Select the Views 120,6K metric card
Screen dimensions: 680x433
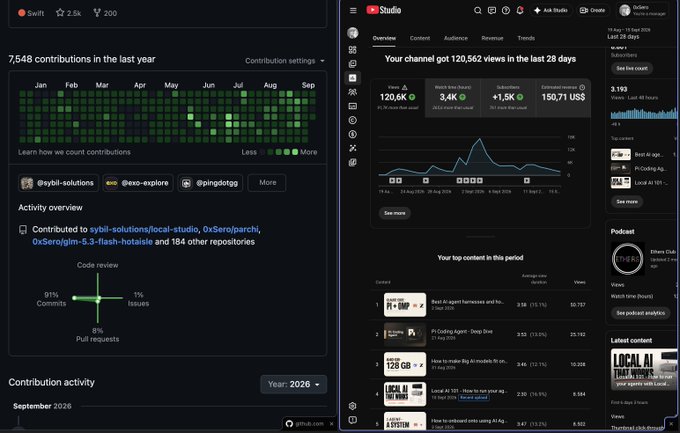pos(398,98)
